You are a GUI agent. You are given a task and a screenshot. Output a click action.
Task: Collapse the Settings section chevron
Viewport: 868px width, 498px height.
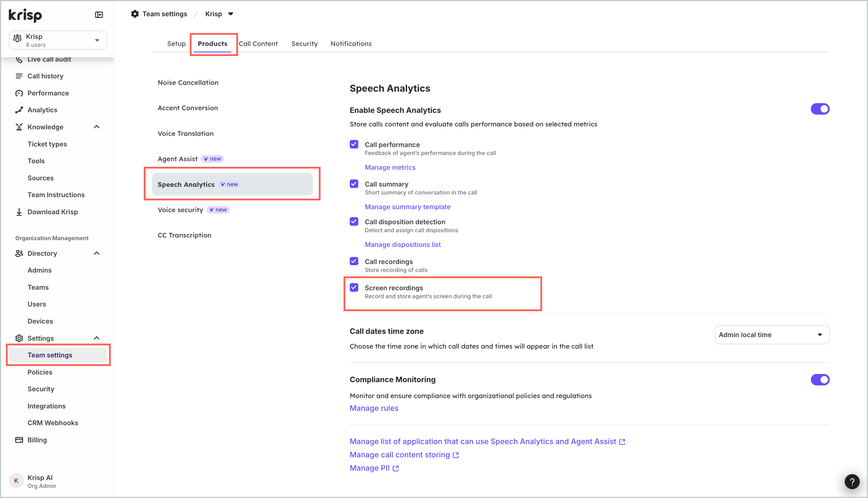97,338
